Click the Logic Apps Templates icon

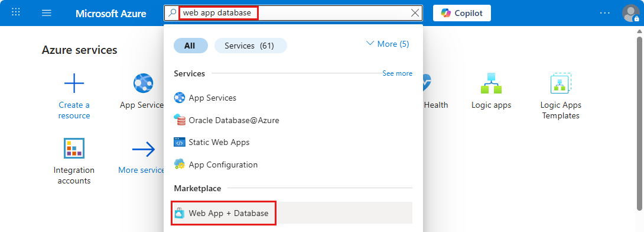(561, 83)
